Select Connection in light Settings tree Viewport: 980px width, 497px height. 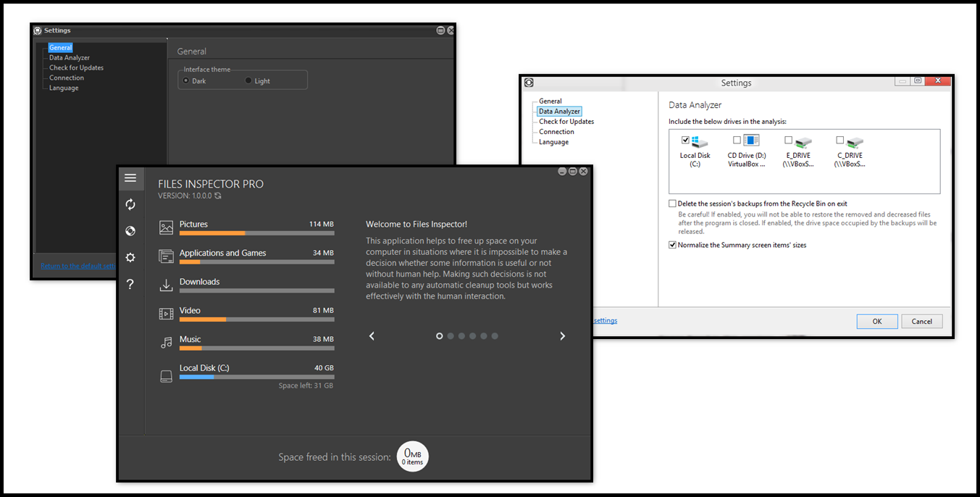coord(556,132)
